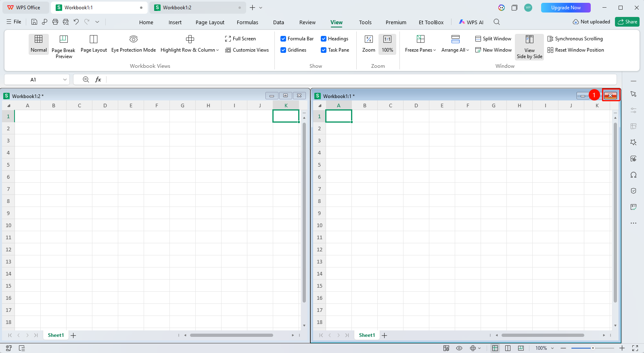
Task: Reset zoom to 100%
Action: pos(387,44)
